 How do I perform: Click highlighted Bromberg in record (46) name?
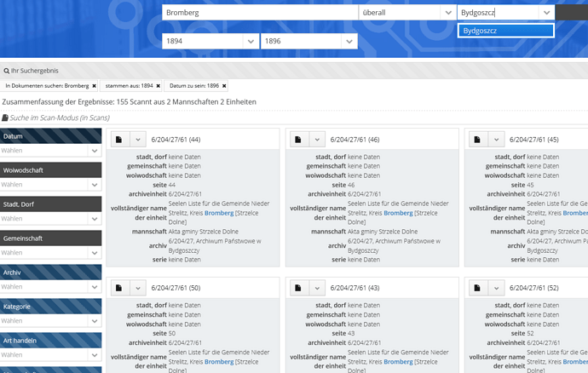tap(398, 213)
